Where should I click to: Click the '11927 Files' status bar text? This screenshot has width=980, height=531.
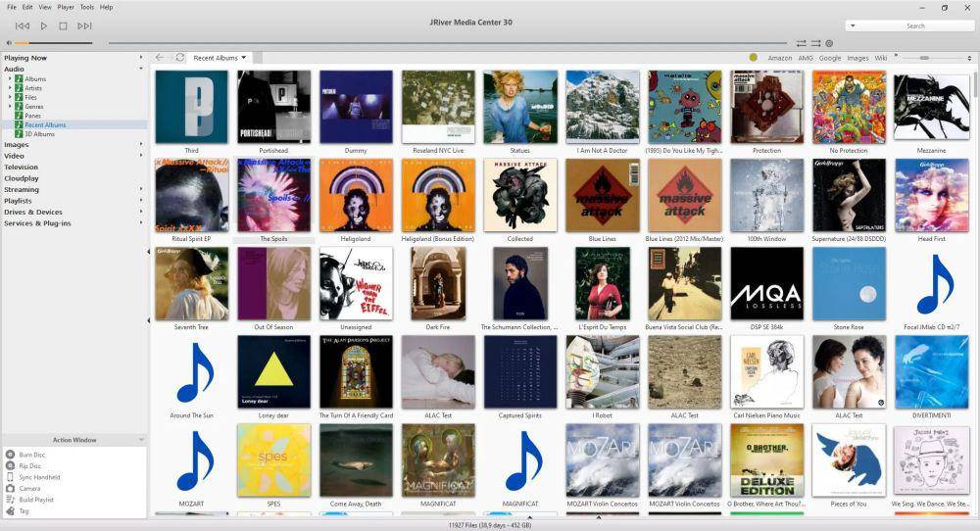point(490,525)
